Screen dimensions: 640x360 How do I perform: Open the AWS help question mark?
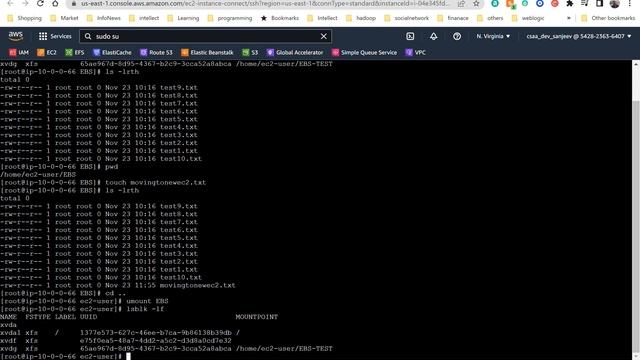(x=457, y=36)
